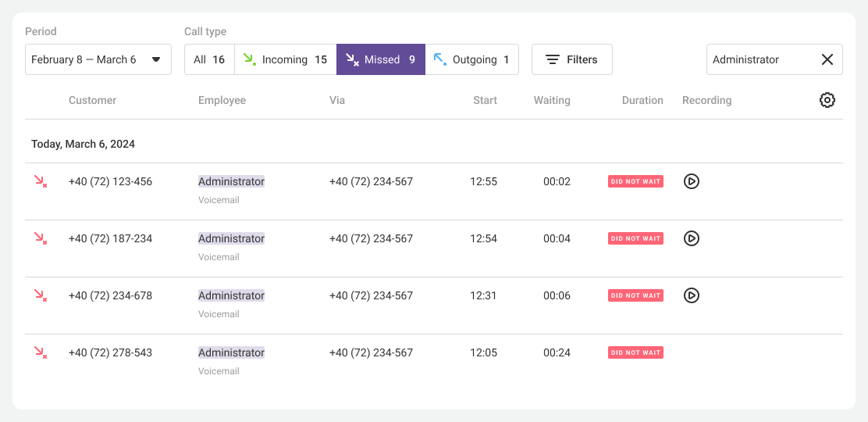
Task: Open the Period date range dropdown
Action: pos(98,59)
